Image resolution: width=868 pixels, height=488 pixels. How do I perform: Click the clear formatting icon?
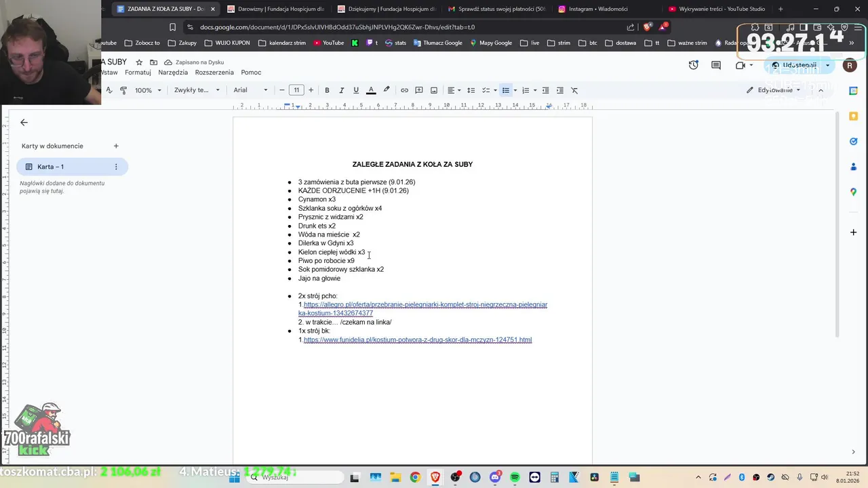pyautogui.click(x=574, y=90)
